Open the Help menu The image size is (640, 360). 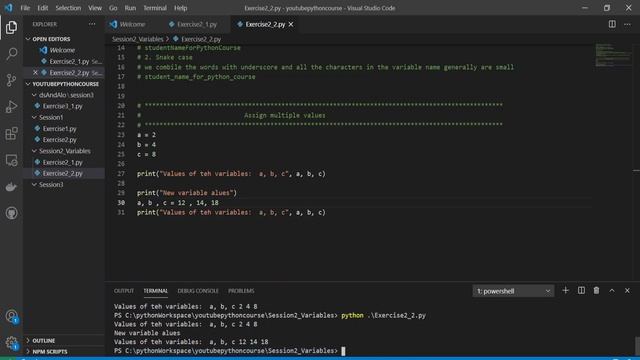point(180,8)
